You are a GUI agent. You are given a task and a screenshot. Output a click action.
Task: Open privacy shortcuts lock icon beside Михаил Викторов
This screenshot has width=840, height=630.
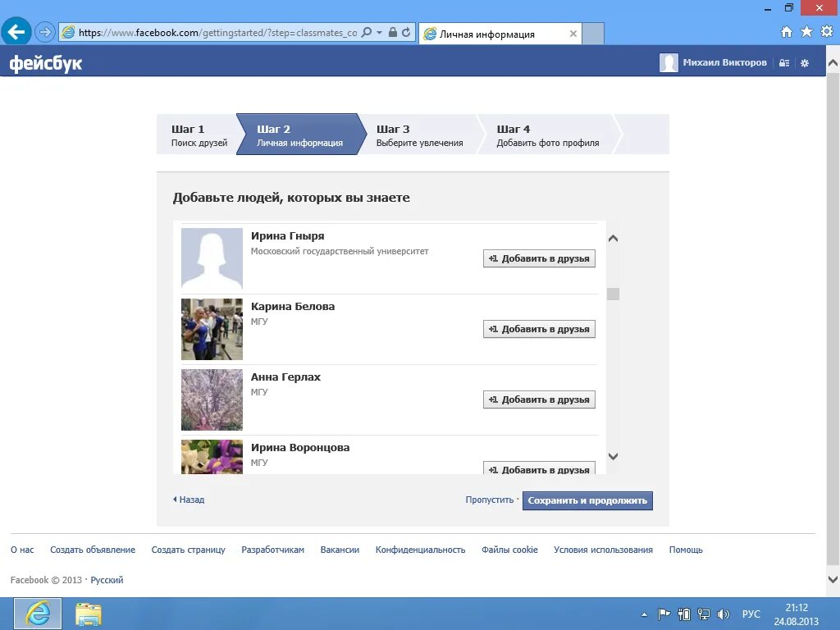click(x=785, y=62)
